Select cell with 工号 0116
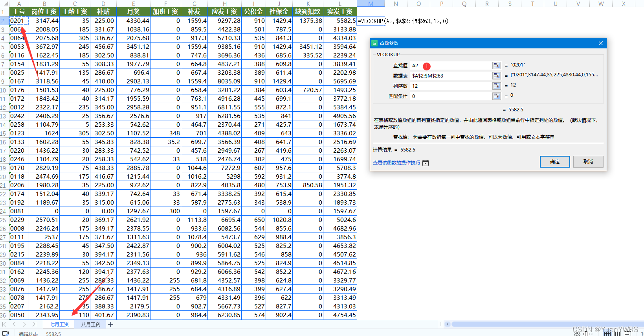This screenshot has width=644, height=336. pyautogui.click(x=19, y=55)
